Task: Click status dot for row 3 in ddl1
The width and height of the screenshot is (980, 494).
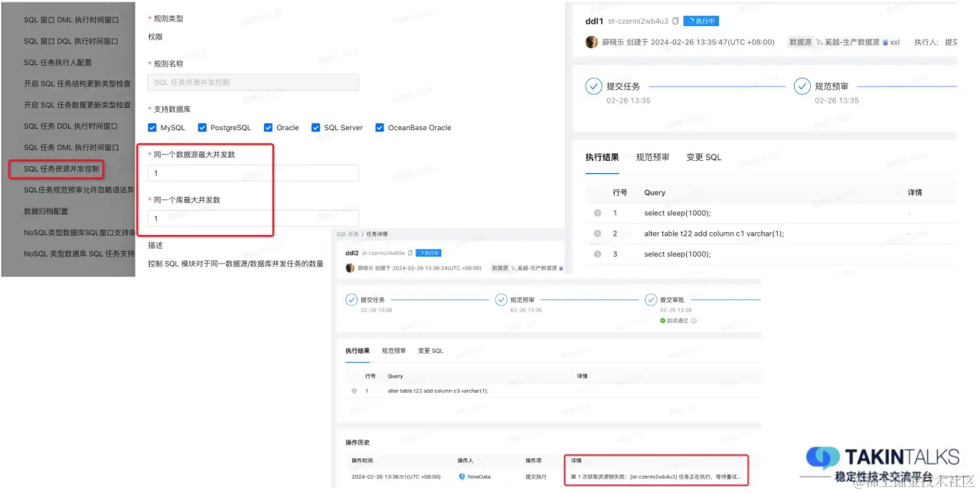Action: point(597,254)
